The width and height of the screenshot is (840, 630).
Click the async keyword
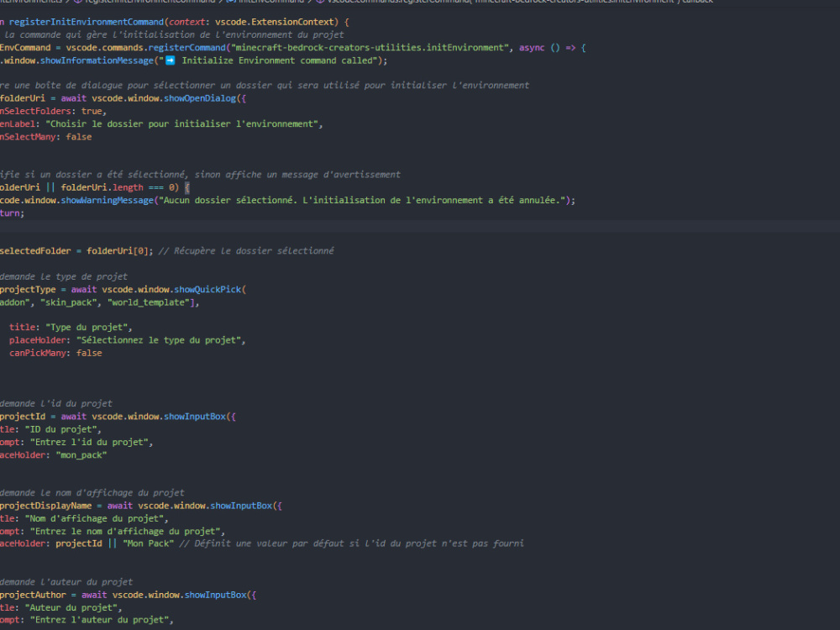pyautogui.click(x=532, y=48)
